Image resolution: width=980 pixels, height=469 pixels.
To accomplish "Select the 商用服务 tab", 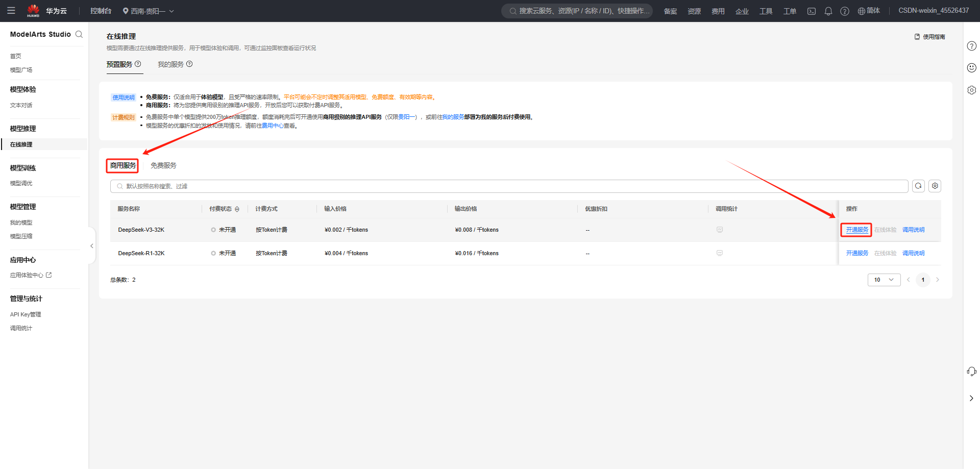I will click(x=123, y=165).
